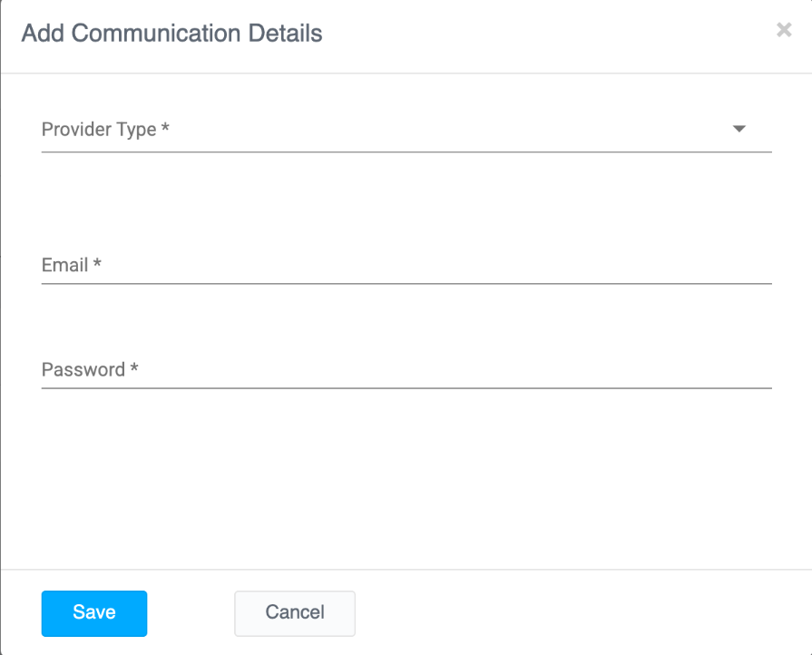The image size is (812, 655).
Task: Click the underline below Password field
Action: click(406, 388)
